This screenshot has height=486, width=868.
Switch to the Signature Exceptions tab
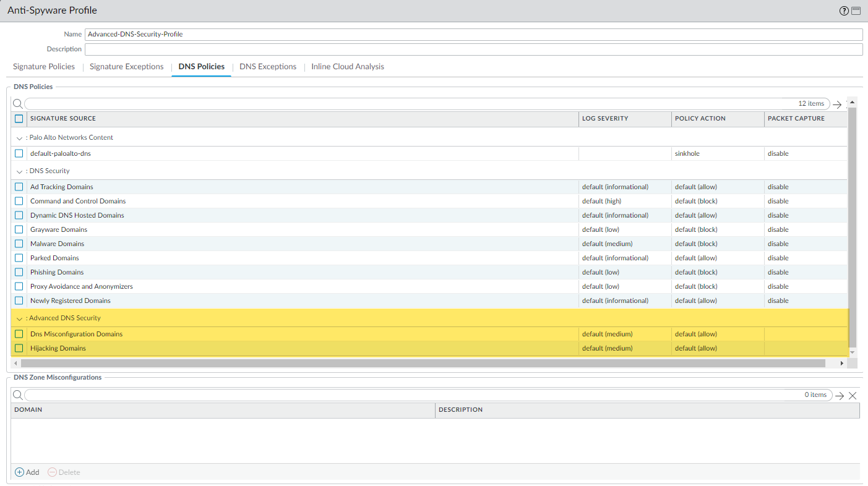126,67
